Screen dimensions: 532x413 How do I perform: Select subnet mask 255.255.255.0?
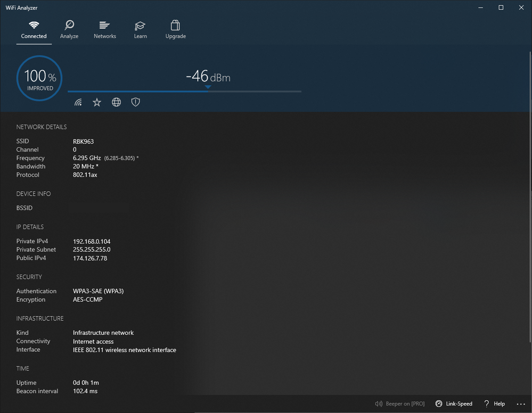[92, 250]
